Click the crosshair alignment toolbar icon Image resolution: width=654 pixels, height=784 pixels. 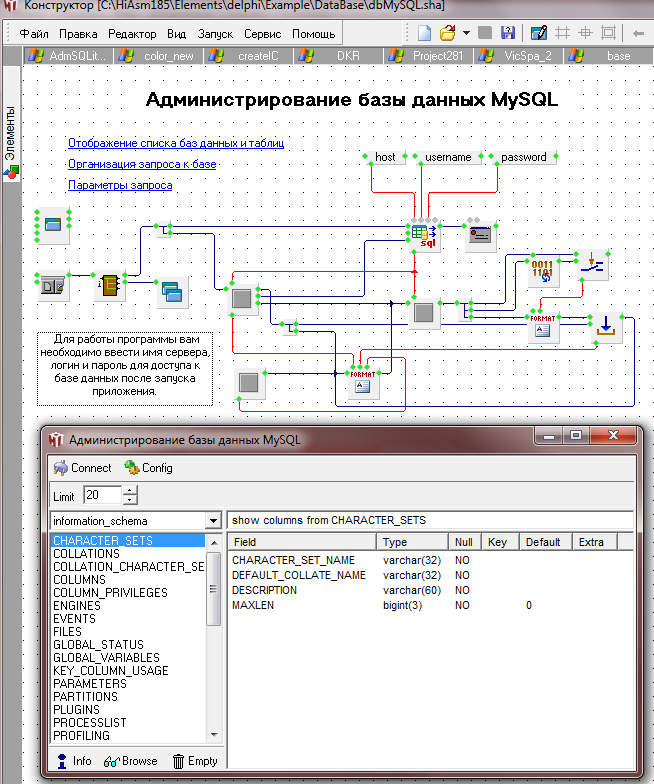[586, 34]
